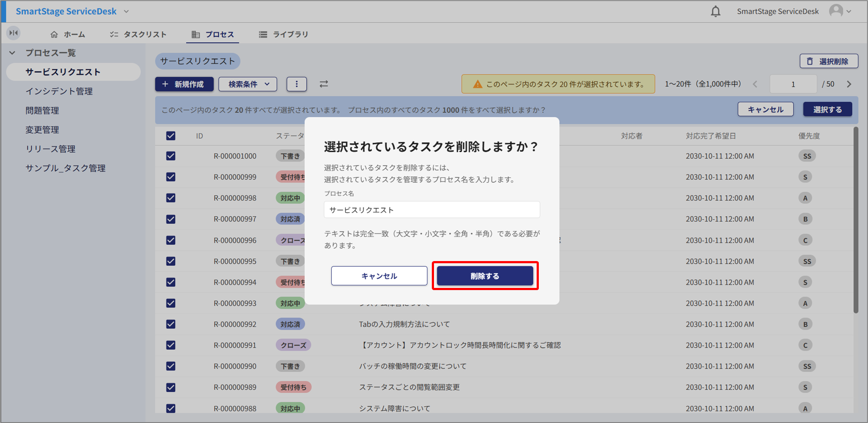
Task: Click the プロセス名 input field
Action: coord(431,210)
